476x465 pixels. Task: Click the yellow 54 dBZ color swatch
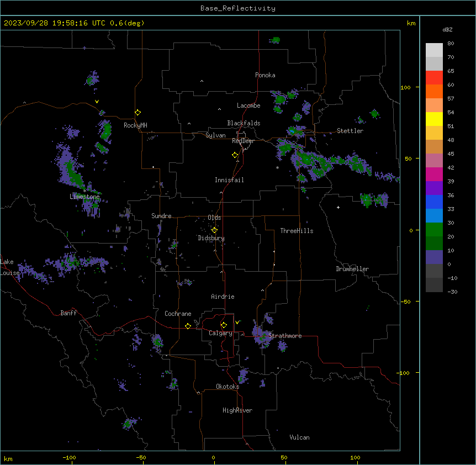pyautogui.click(x=434, y=119)
